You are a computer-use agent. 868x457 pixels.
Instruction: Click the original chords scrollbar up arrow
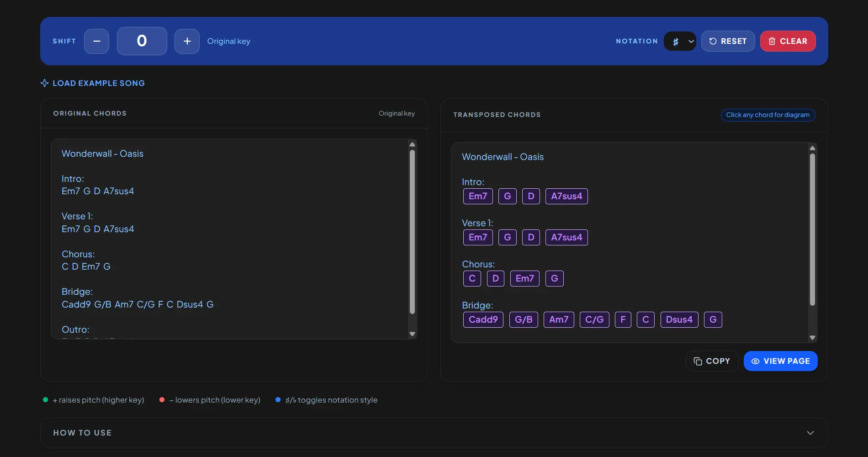[412, 144]
